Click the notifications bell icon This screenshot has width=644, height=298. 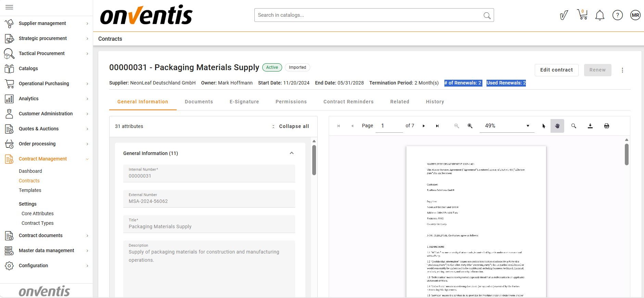tap(599, 15)
